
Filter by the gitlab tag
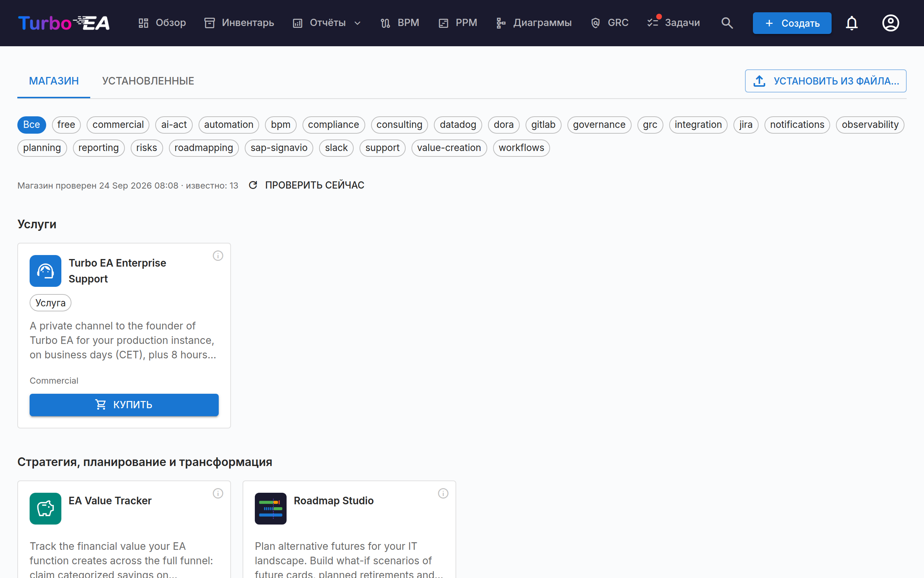coord(543,125)
